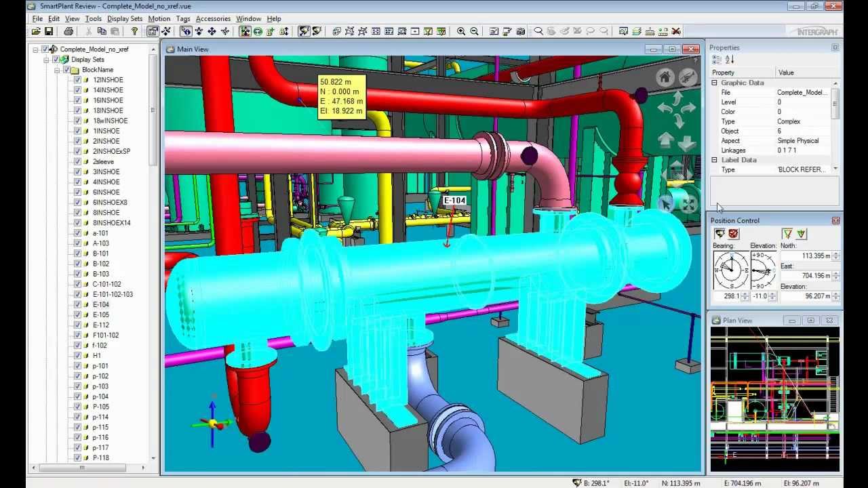868x488 pixels.
Task: Click the snapshot camera icon on the toolbar
Action: coord(520,30)
